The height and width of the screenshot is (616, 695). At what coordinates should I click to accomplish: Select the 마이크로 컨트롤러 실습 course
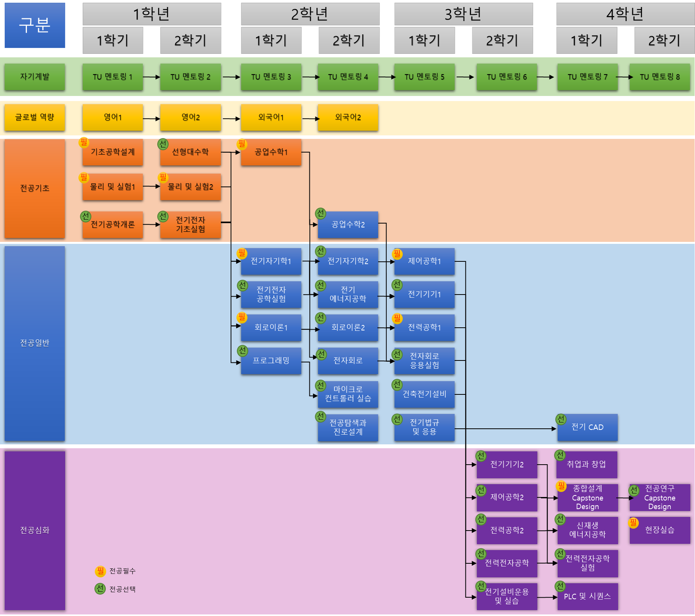348,394
